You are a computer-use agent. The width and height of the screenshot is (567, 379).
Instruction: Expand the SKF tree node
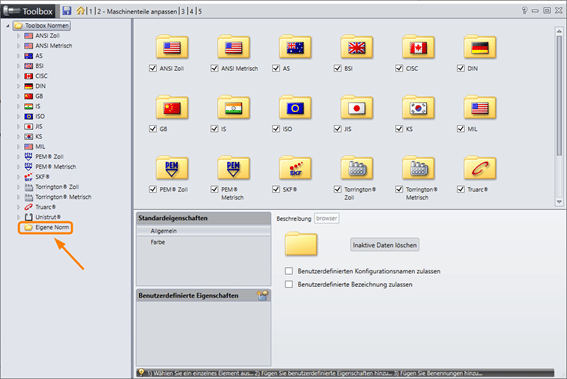(18, 177)
